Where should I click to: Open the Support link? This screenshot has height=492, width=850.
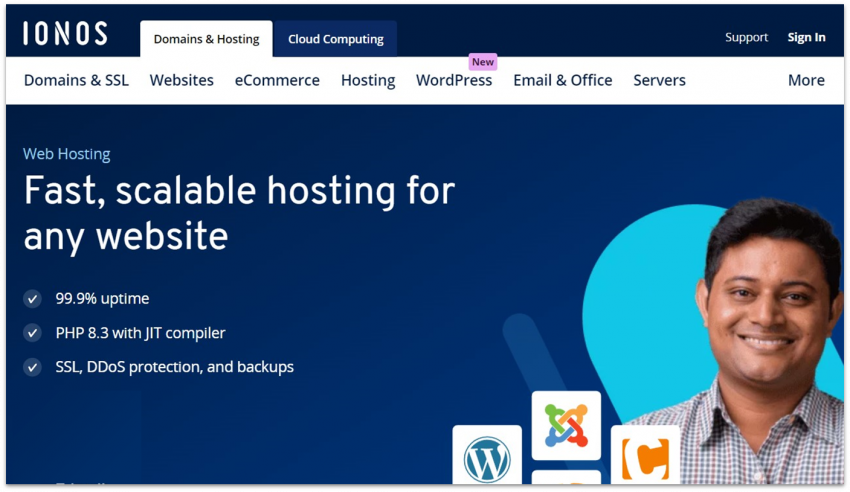click(746, 37)
